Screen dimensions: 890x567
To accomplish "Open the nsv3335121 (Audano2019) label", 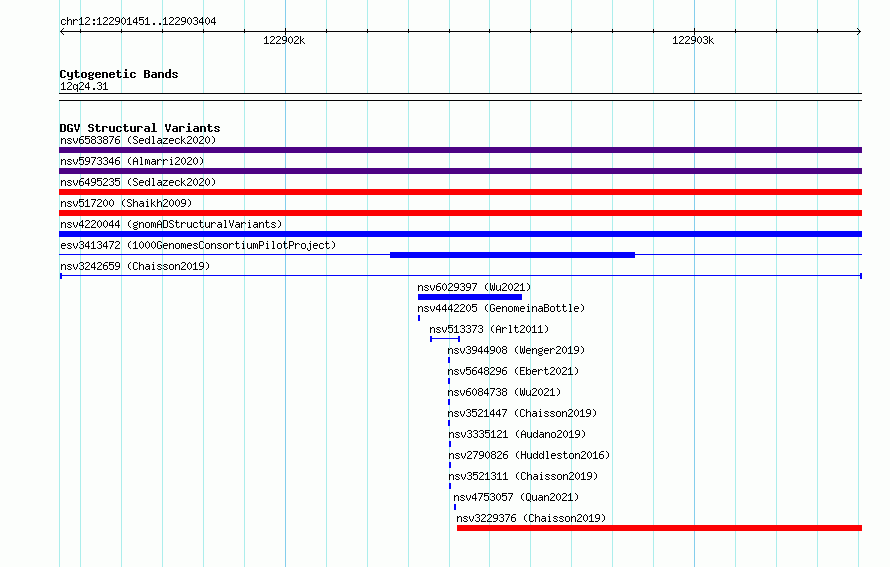I will point(517,434).
